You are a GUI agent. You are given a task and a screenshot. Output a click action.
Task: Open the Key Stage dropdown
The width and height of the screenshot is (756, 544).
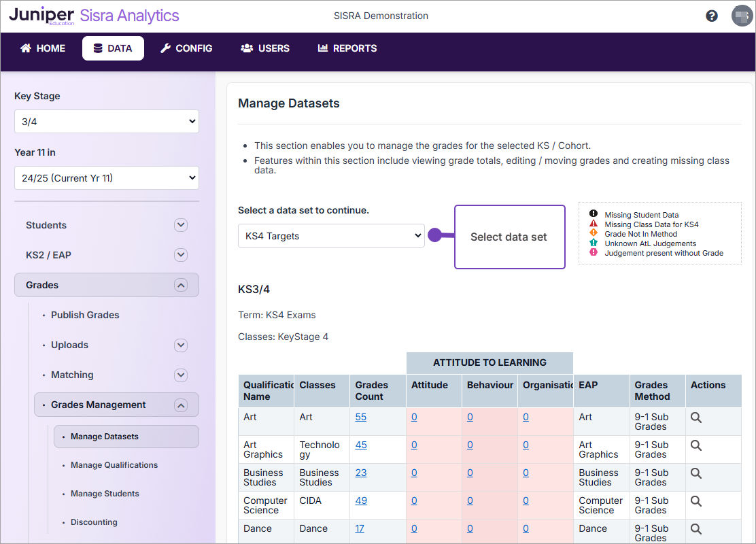point(106,121)
